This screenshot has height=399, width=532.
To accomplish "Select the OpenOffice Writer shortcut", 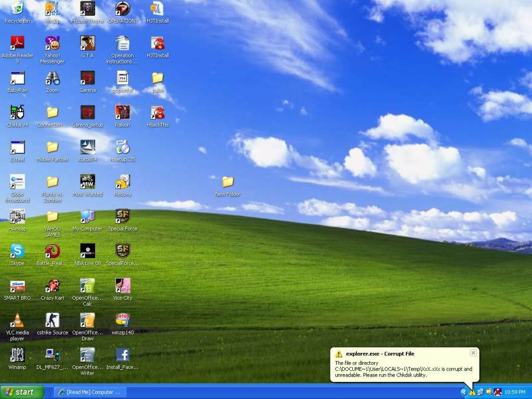I will (x=87, y=362).
